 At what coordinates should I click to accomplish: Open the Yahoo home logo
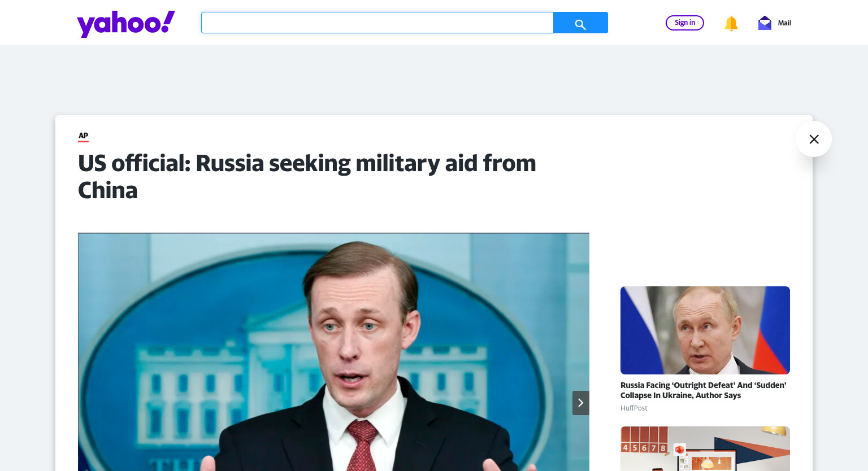coord(126,24)
